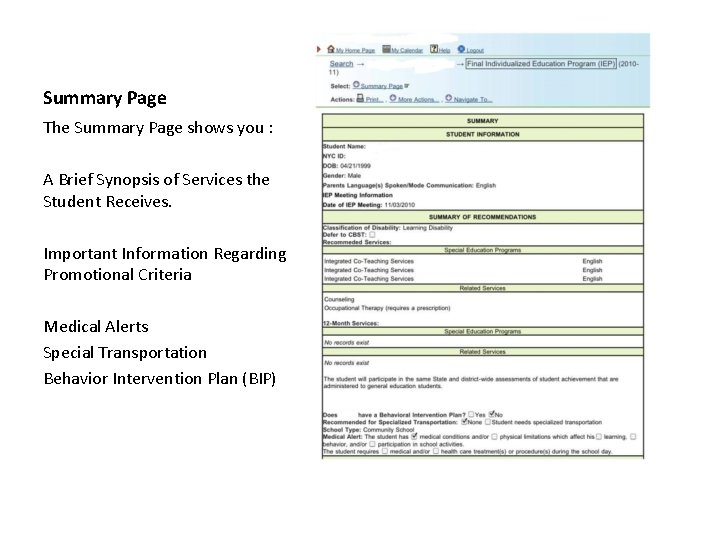Screen dimensions: 720x540
Task: Click Important Information Regarding Promotional Criteria text
Action: [165, 264]
